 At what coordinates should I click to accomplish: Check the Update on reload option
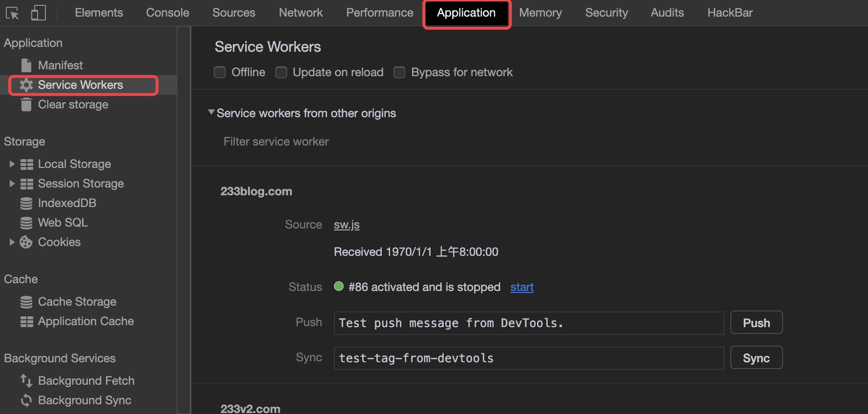[281, 72]
